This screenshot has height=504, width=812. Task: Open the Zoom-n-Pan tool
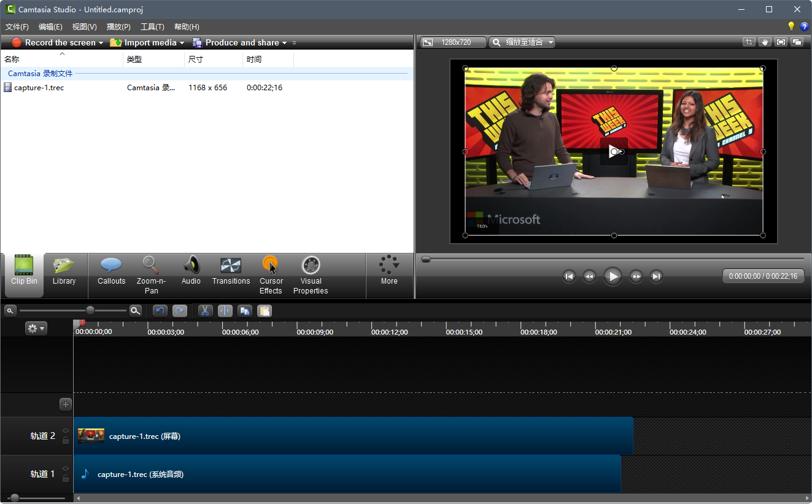(151, 275)
